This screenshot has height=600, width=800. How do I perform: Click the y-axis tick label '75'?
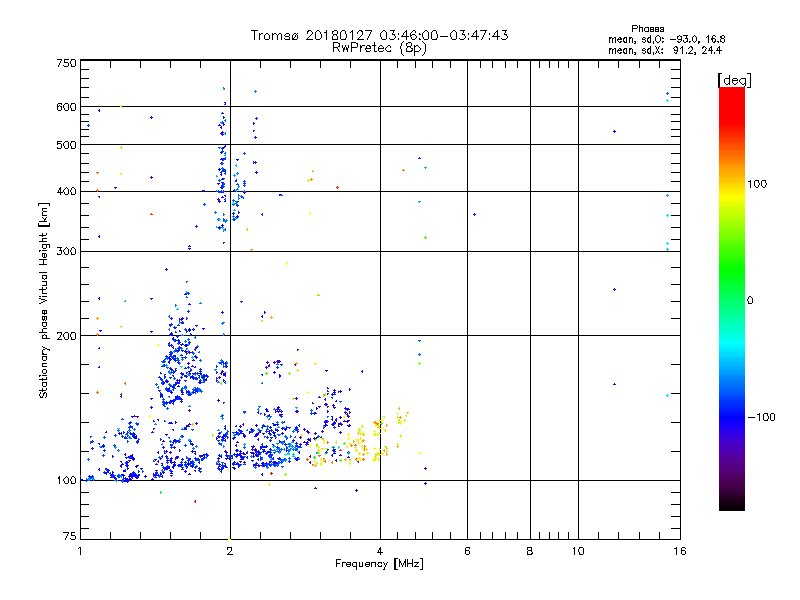[69, 536]
